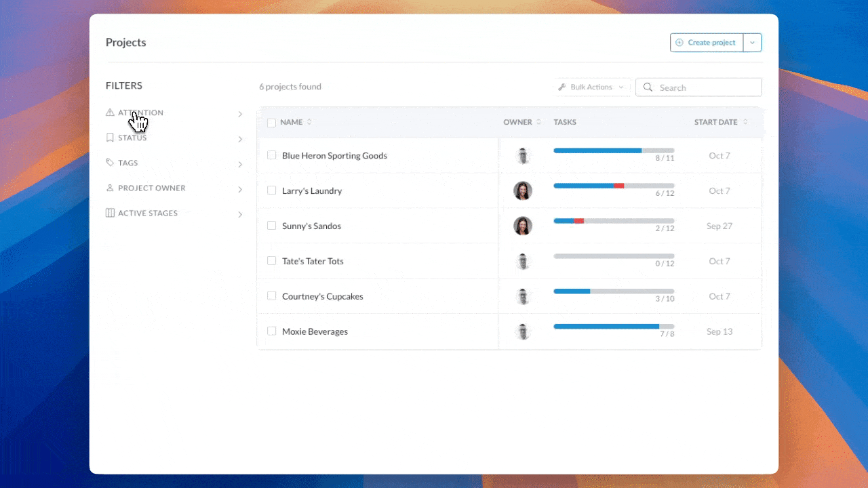
Task: Select the Active Stages filter label
Action: [x=148, y=213]
